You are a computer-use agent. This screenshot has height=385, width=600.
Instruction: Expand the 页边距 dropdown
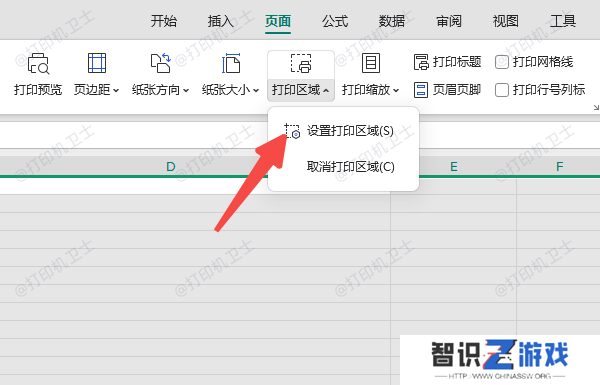(116, 91)
